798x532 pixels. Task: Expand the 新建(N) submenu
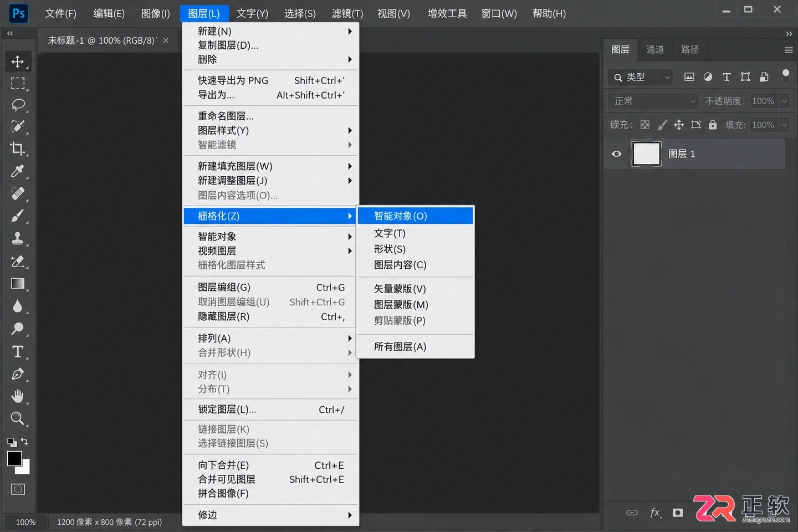(271, 32)
